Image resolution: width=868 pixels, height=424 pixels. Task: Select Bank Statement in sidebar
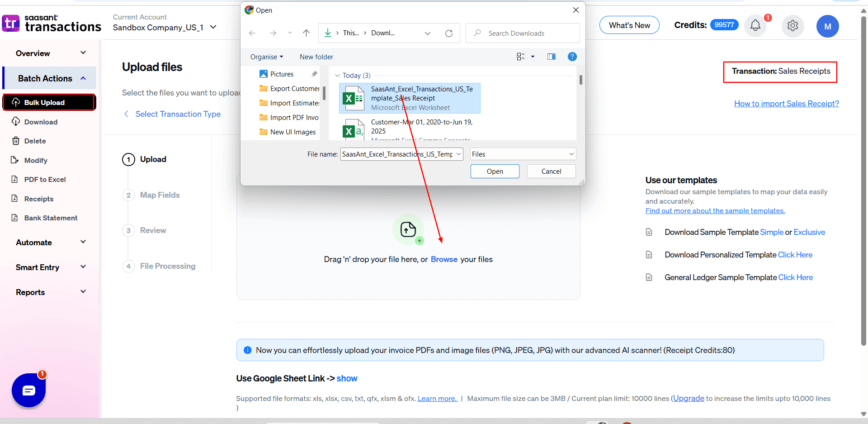(x=51, y=218)
